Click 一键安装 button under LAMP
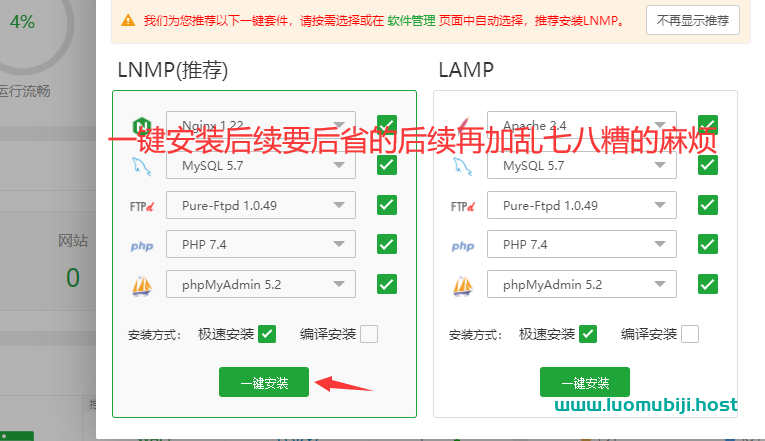Image resolution: width=765 pixels, height=441 pixels. tap(585, 382)
